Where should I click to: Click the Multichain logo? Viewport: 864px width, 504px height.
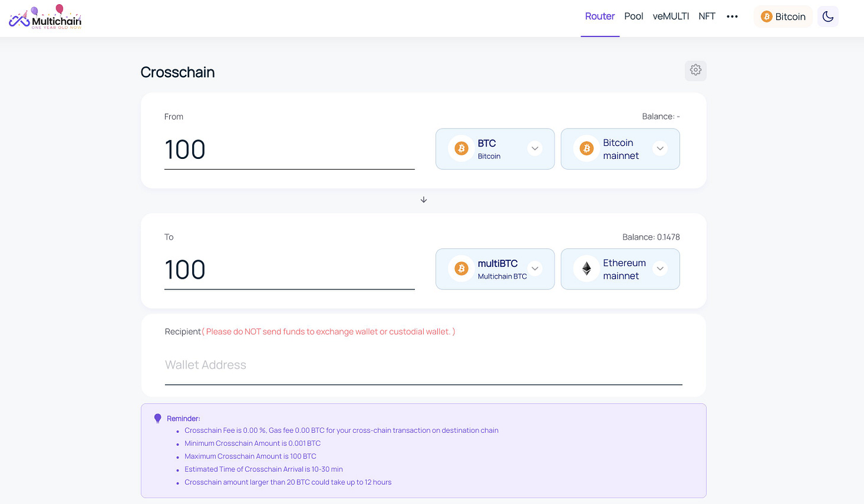[46, 17]
